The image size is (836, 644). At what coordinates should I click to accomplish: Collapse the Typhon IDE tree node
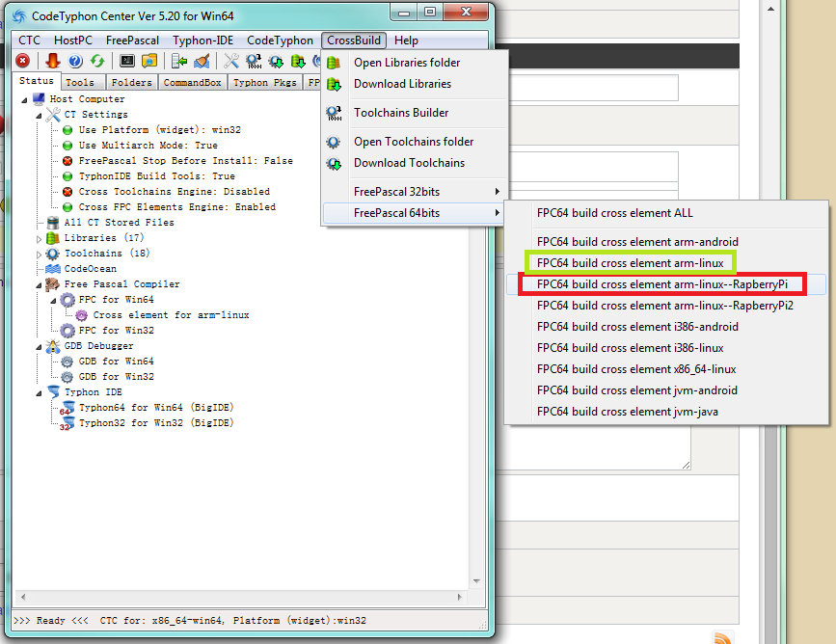click(x=39, y=393)
